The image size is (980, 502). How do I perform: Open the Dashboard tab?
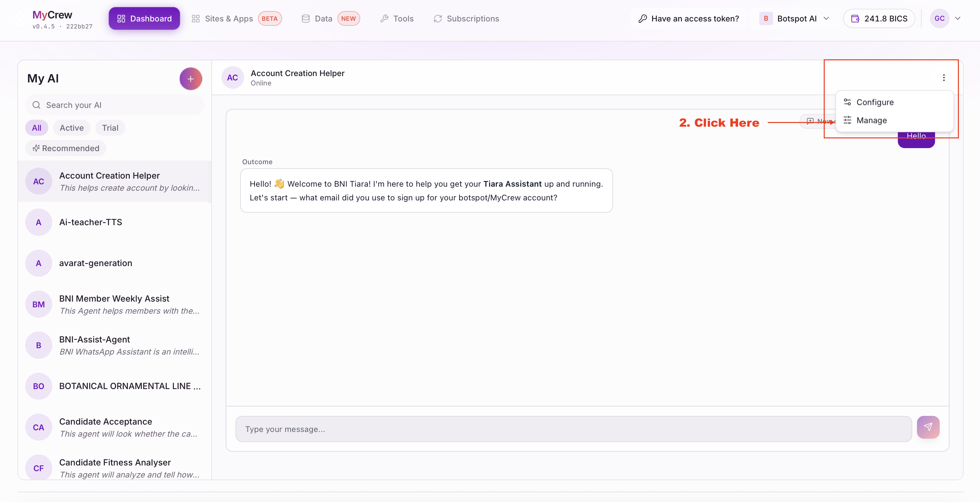pyautogui.click(x=144, y=18)
